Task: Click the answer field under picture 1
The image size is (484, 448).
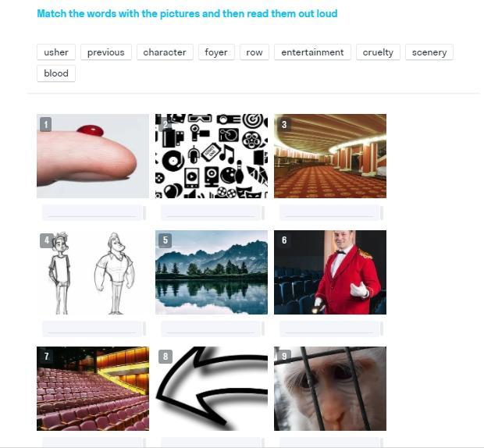Action: (x=93, y=212)
